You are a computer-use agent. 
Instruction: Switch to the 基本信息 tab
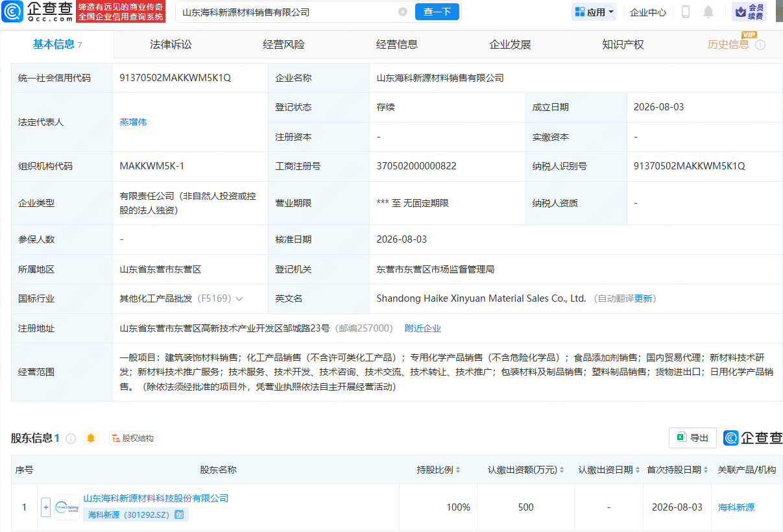point(57,44)
